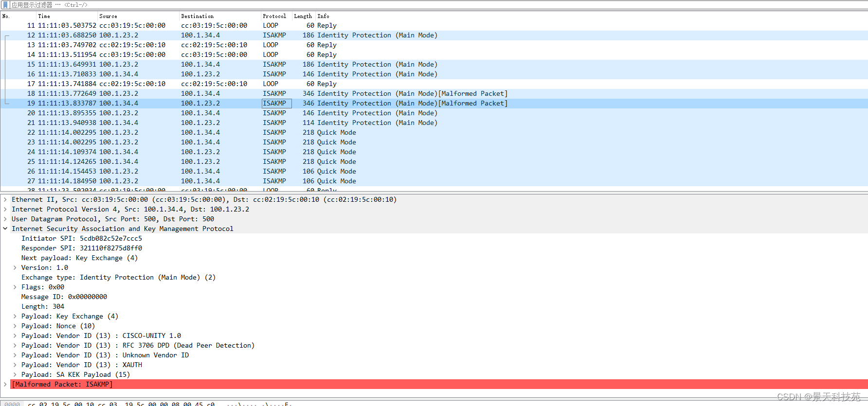
Task: Click the display filter input field
Action: [x=438, y=5]
